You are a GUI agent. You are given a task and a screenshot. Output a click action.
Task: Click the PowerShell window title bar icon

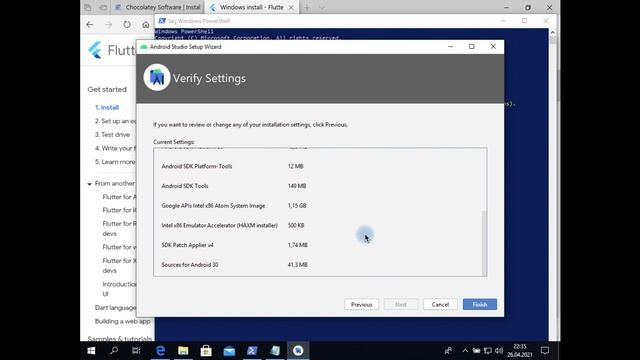point(162,21)
